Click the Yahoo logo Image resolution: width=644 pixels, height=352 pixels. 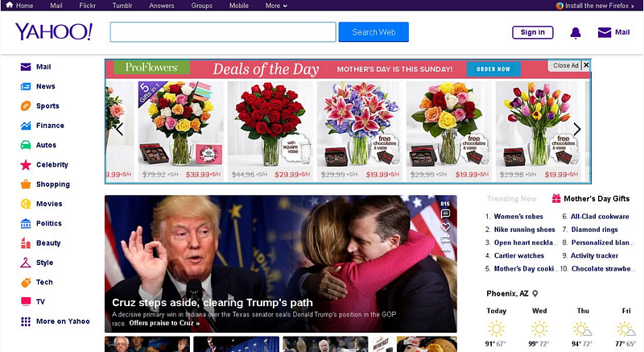point(54,31)
